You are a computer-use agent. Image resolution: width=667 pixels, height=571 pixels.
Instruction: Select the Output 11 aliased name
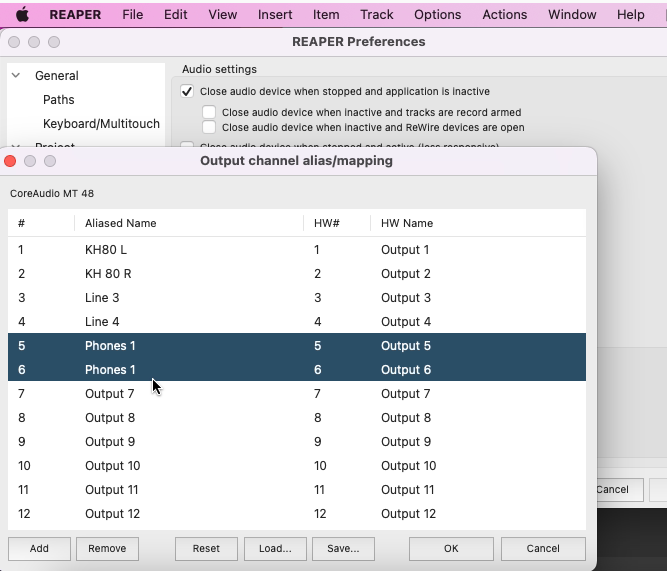(111, 490)
